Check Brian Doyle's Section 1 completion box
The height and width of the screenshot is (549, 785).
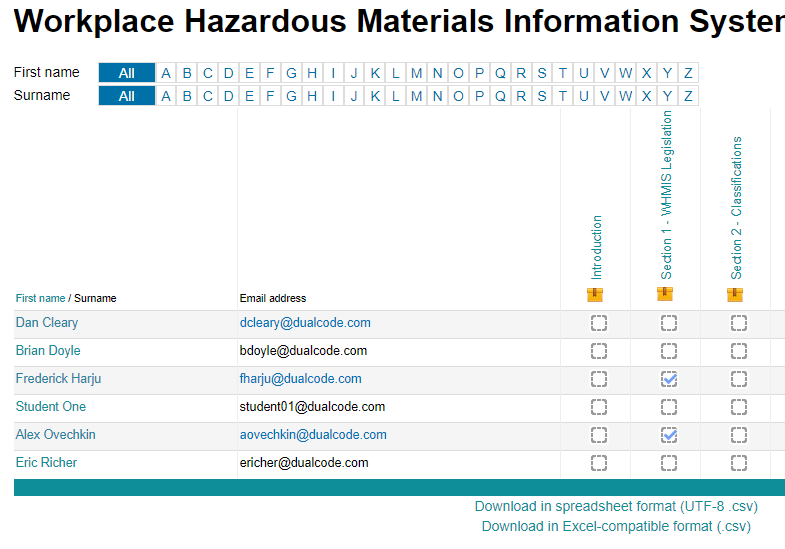[669, 351]
